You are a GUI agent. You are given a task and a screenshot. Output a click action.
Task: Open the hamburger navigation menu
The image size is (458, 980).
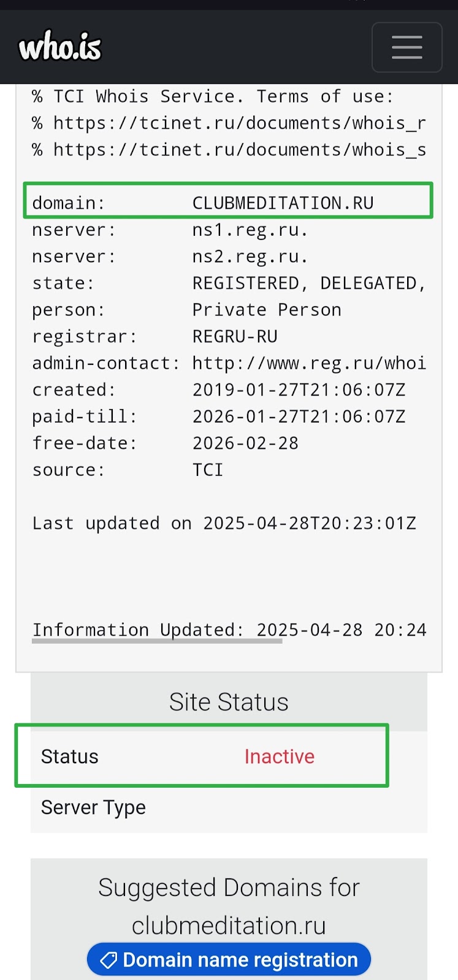tap(406, 47)
